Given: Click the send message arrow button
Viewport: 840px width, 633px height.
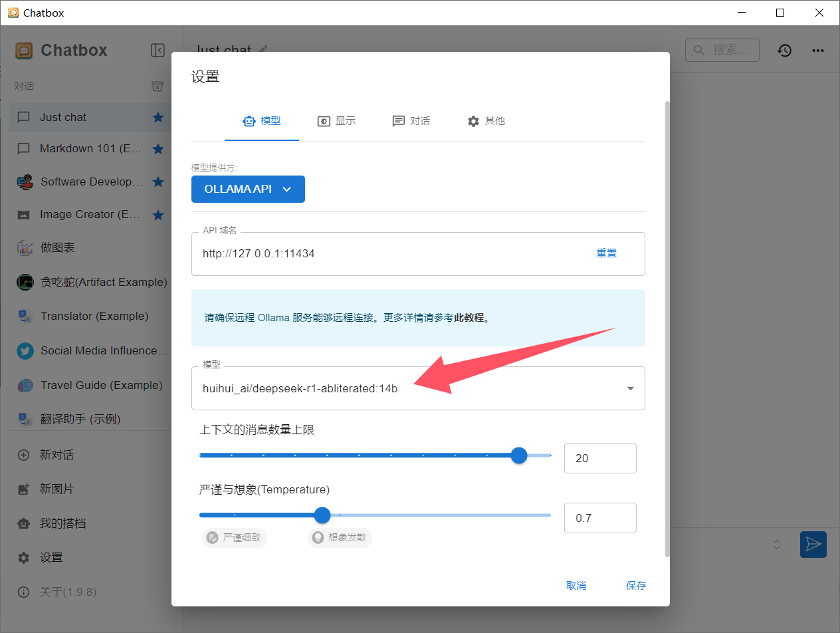Looking at the screenshot, I should [x=813, y=545].
